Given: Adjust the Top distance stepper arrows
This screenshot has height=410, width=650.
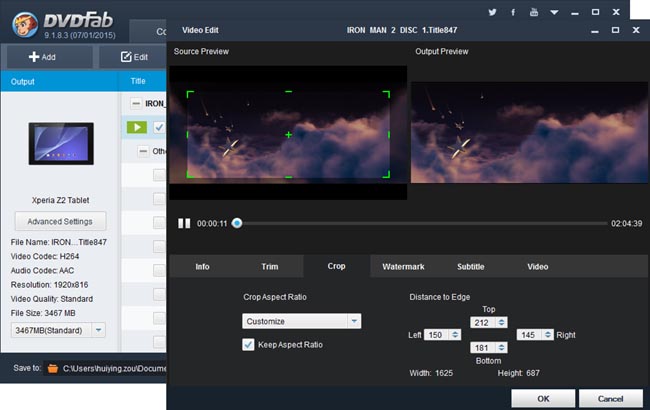Looking at the screenshot, I should tap(502, 323).
